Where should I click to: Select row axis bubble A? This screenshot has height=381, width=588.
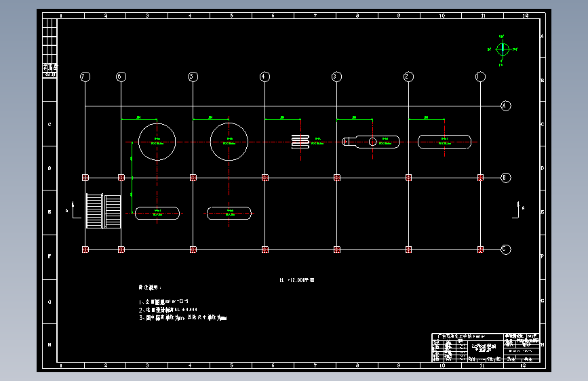[506, 106]
